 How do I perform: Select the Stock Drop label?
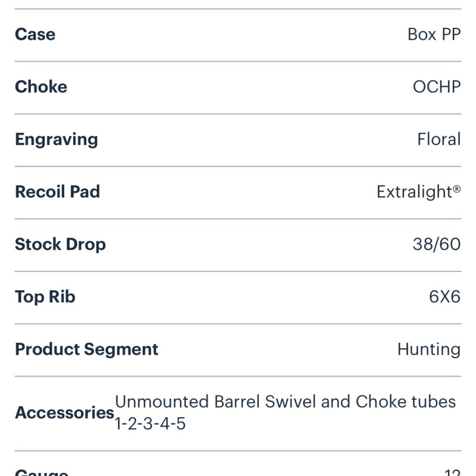coord(61,245)
